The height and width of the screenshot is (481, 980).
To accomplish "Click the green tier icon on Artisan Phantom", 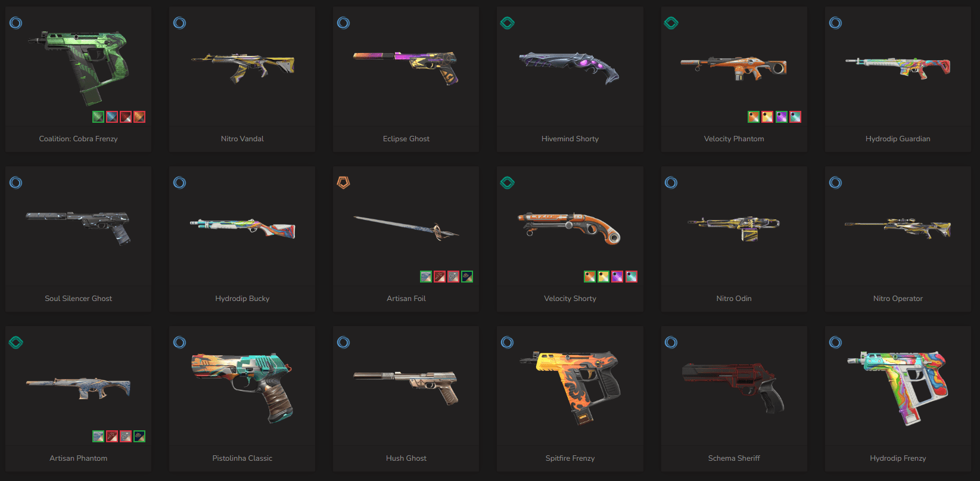I will coord(16,342).
